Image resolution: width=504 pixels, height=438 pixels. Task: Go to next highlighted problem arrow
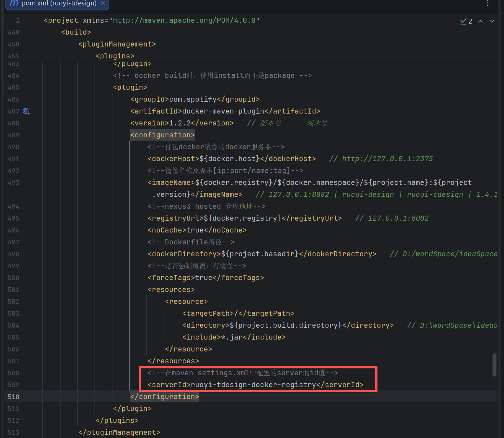[x=492, y=21]
